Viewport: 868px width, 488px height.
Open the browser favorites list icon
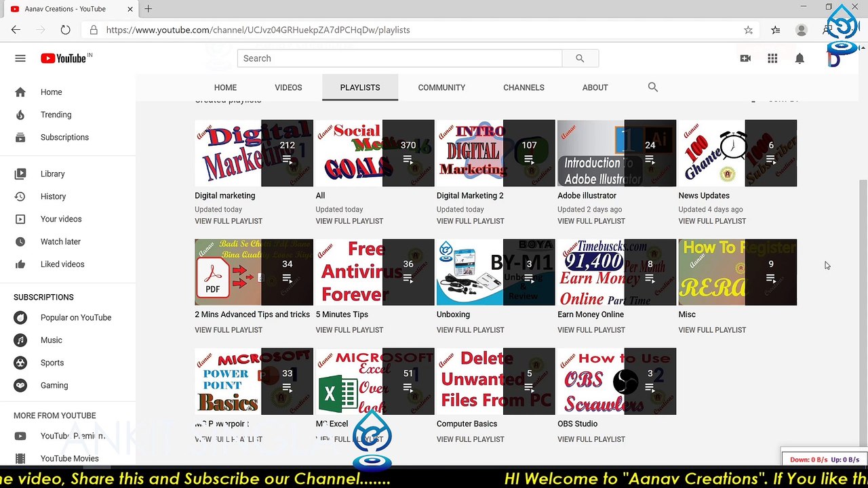[x=776, y=30]
